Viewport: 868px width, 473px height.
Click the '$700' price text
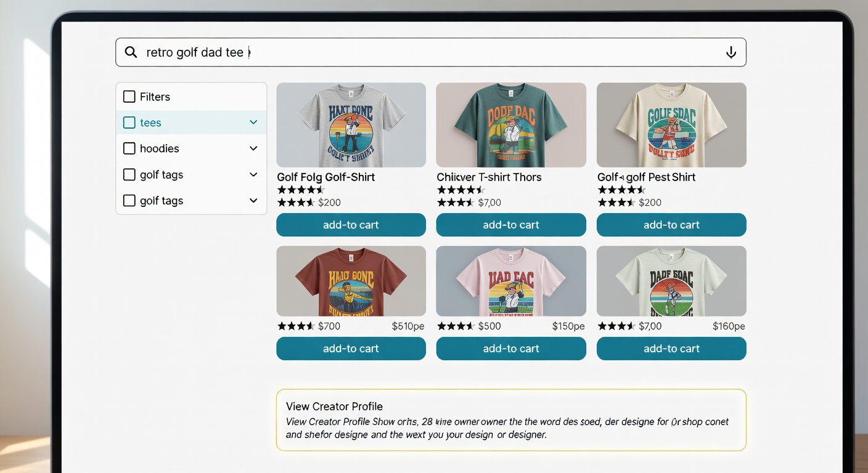tap(329, 326)
